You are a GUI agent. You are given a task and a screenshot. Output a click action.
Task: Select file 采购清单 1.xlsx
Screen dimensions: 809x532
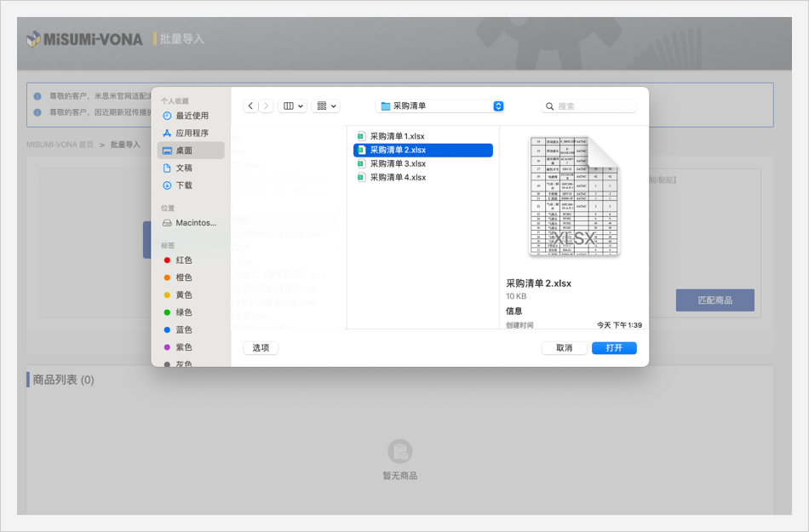(x=397, y=136)
